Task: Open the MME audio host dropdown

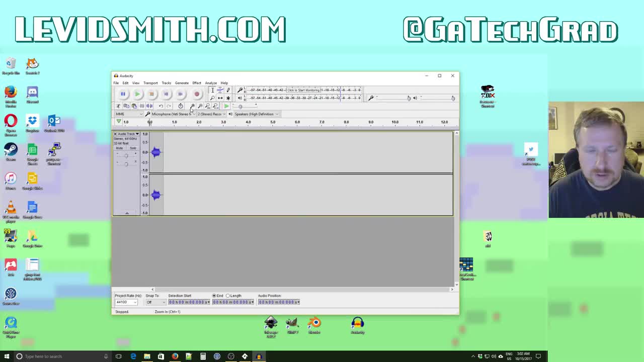Action: click(x=129, y=114)
